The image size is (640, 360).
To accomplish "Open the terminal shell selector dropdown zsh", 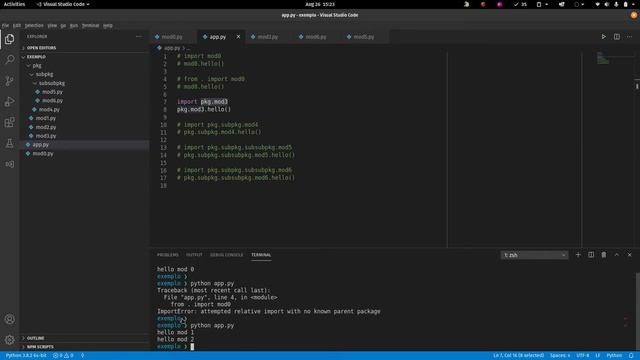I will click(534, 255).
